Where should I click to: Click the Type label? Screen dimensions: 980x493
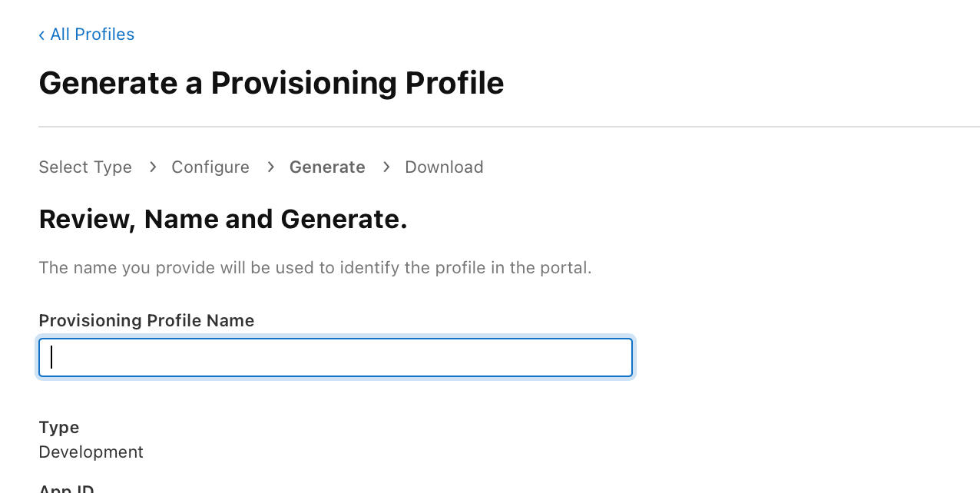click(59, 427)
